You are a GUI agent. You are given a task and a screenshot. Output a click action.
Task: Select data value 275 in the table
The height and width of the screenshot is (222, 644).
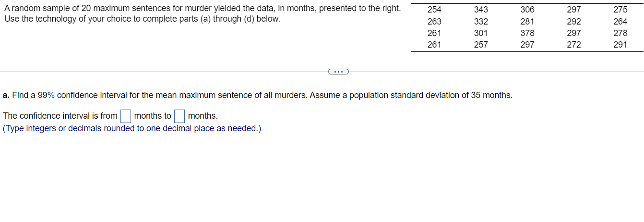[620, 10]
